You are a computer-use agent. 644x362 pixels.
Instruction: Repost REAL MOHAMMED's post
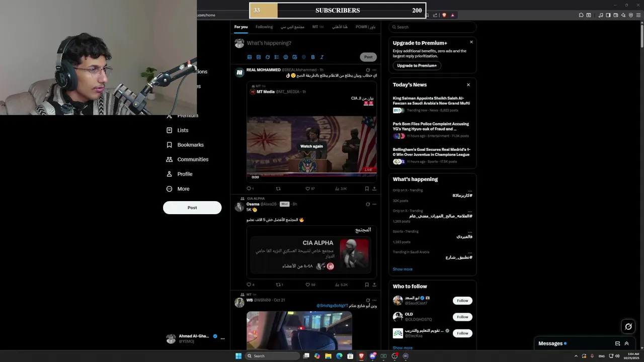click(x=278, y=189)
